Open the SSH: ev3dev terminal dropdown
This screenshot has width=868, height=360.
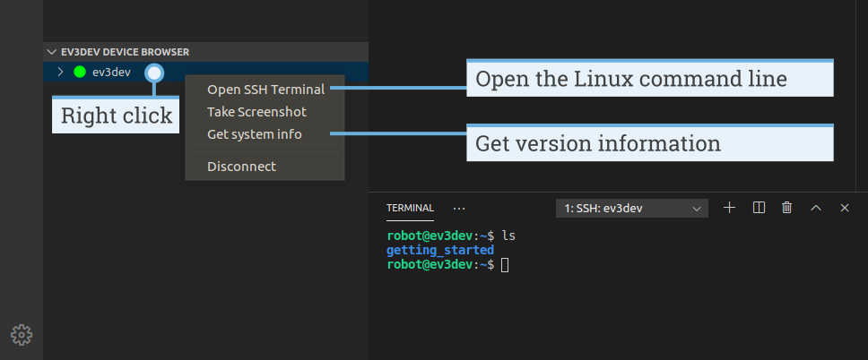tap(631, 209)
